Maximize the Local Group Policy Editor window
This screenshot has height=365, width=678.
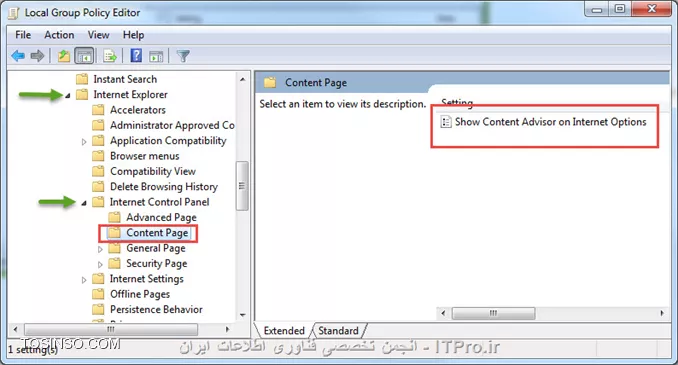(620, 9)
